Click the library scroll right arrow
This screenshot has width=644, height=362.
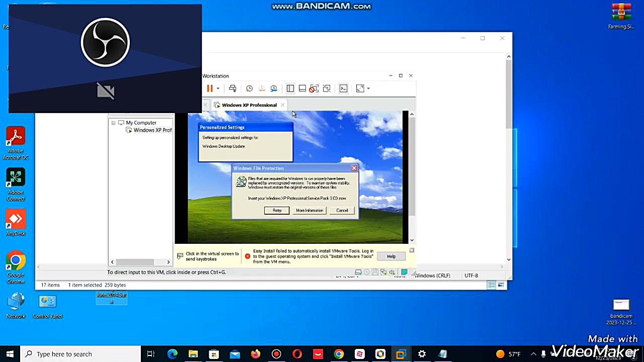tap(169, 262)
